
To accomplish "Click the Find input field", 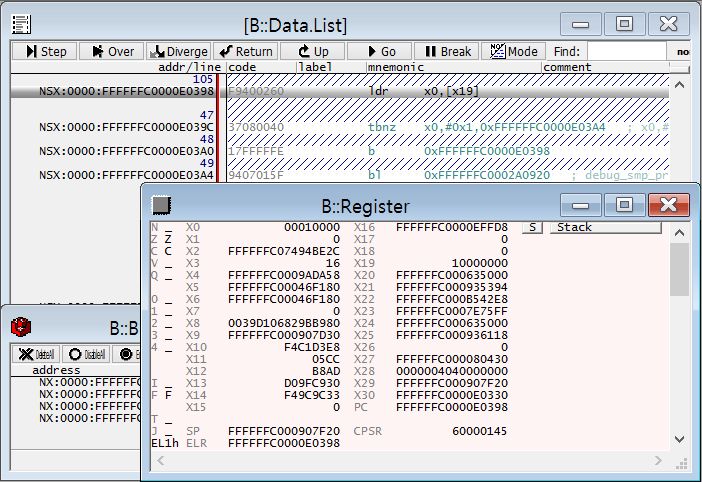I will (x=625, y=51).
